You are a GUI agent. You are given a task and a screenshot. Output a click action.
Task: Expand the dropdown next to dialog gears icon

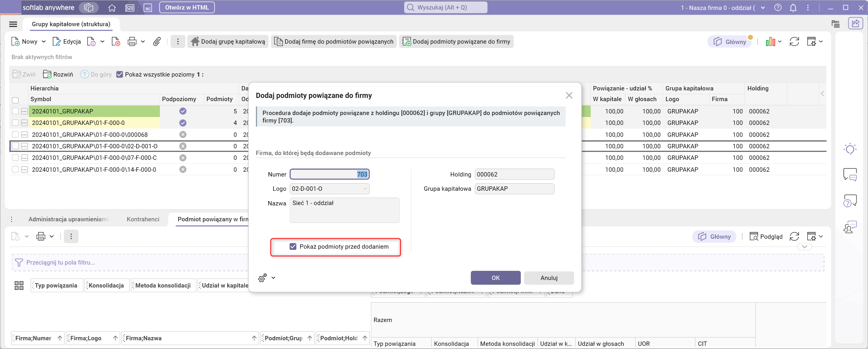click(273, 278)
